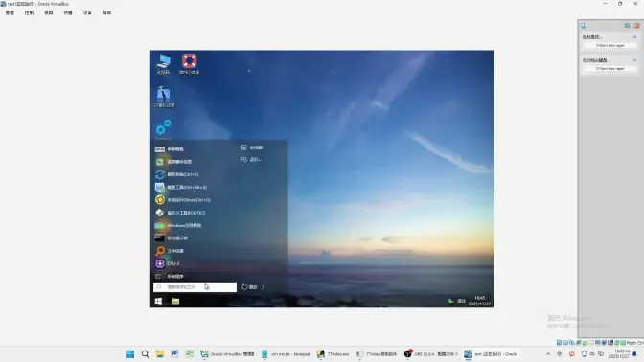Switch to Word on the host taskbar

coord(174,353)
